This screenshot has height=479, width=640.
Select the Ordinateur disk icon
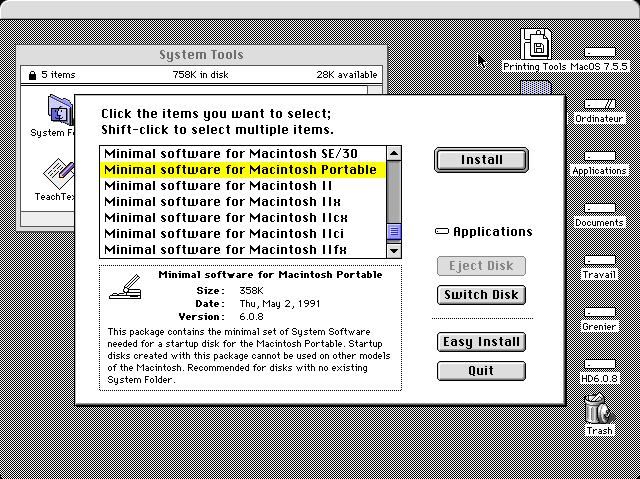coord(599,104)
